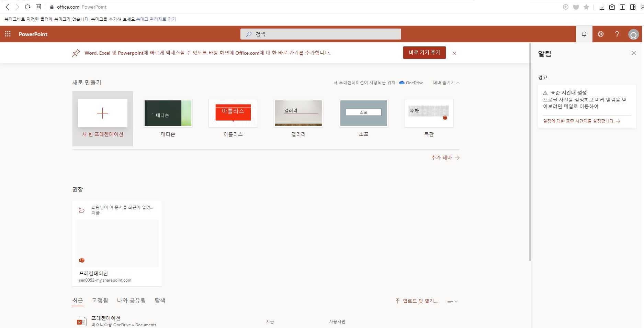The image size is (644, 328).
Task: Open the app launcher waffle icon
Action: (x=8, y=34)
